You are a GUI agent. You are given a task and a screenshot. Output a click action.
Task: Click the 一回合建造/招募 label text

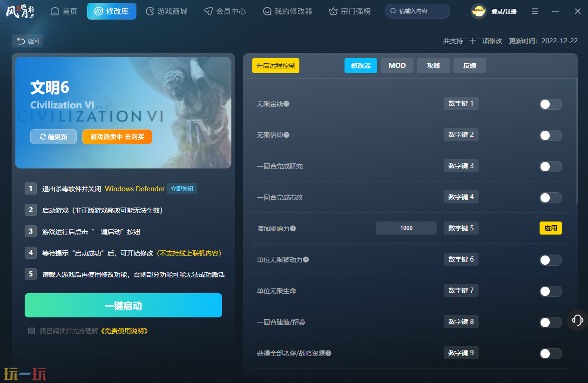pyautogui.click(x=281, y=322)
